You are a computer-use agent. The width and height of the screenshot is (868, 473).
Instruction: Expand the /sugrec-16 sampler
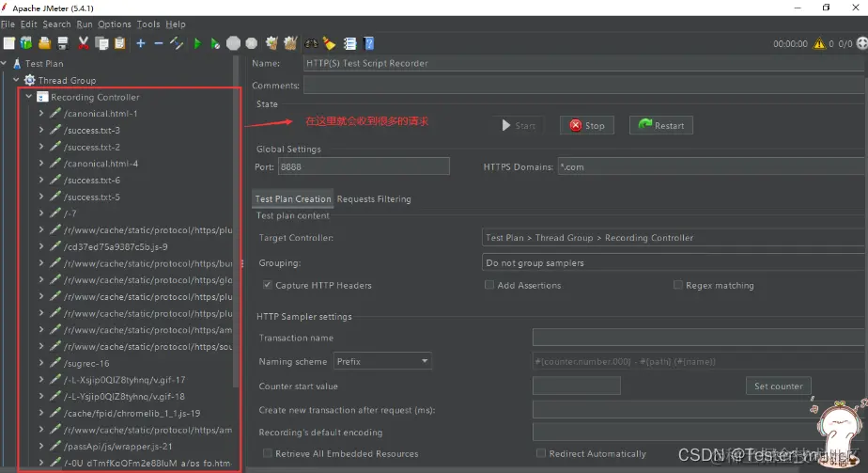point(41,363)
